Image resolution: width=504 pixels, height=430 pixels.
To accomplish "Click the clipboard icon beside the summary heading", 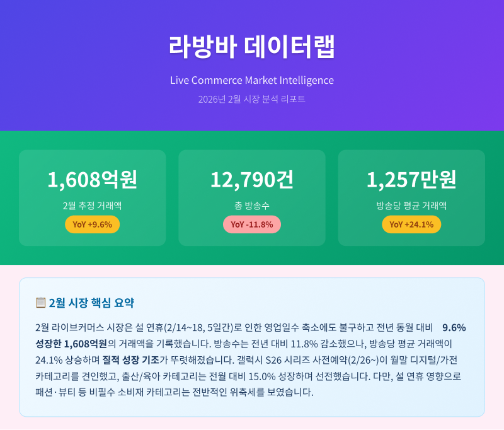I will pyautogui.click(x=41, y=303).
